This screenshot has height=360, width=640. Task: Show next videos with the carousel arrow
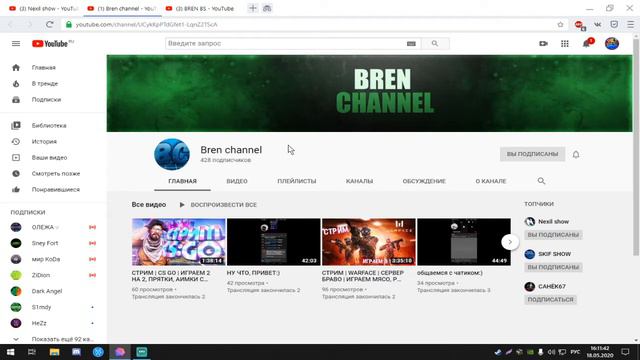pos(510,242)
